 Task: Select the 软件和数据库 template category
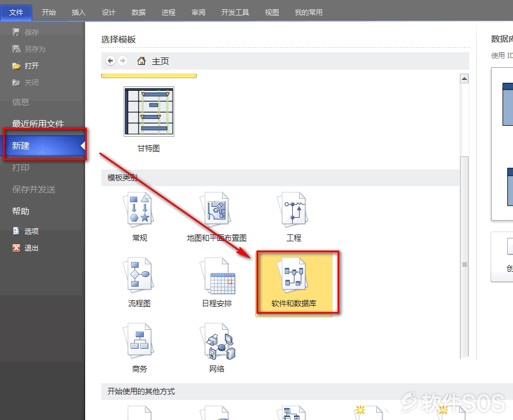click(294, 283)
